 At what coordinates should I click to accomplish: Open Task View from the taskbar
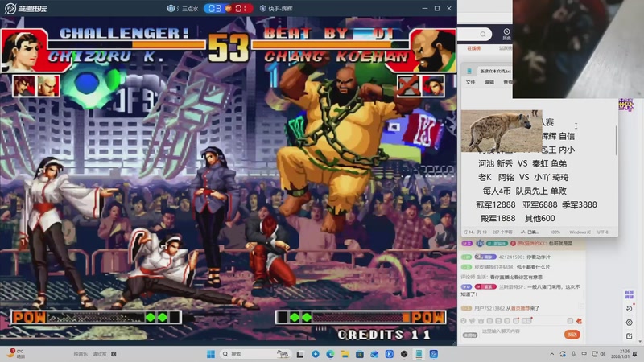[300, 354]
